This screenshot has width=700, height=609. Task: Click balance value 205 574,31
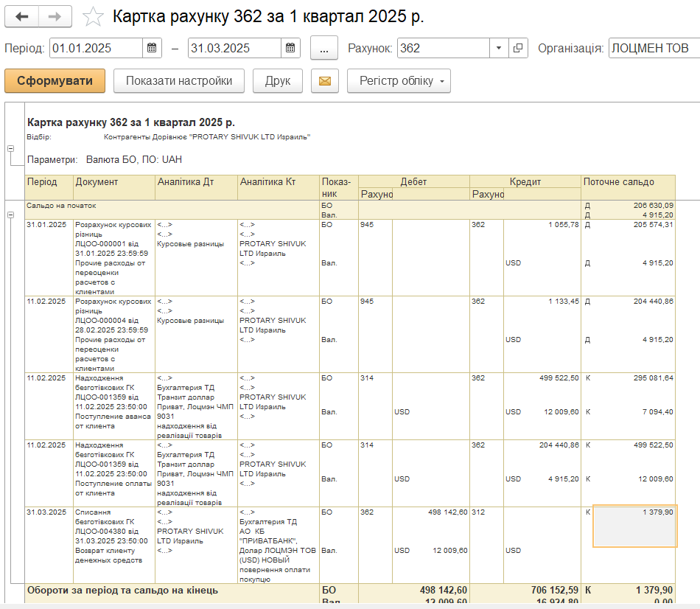click(x=653, y=224)
